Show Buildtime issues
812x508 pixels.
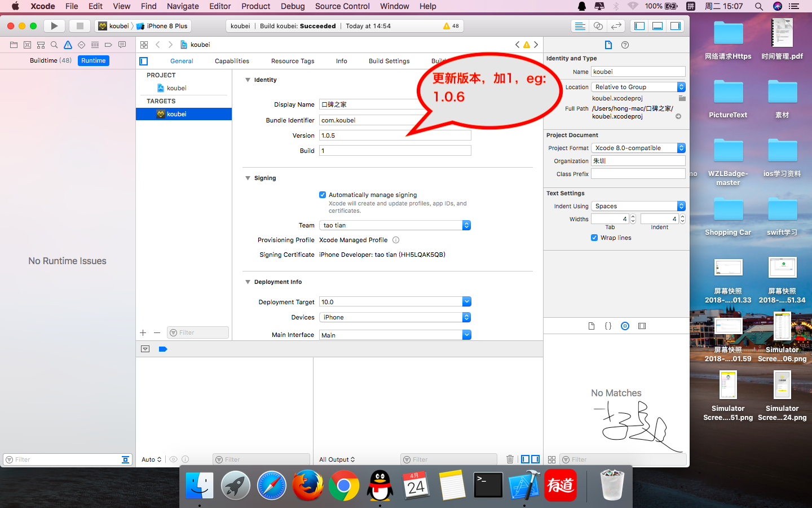click(x=51, y=60)
